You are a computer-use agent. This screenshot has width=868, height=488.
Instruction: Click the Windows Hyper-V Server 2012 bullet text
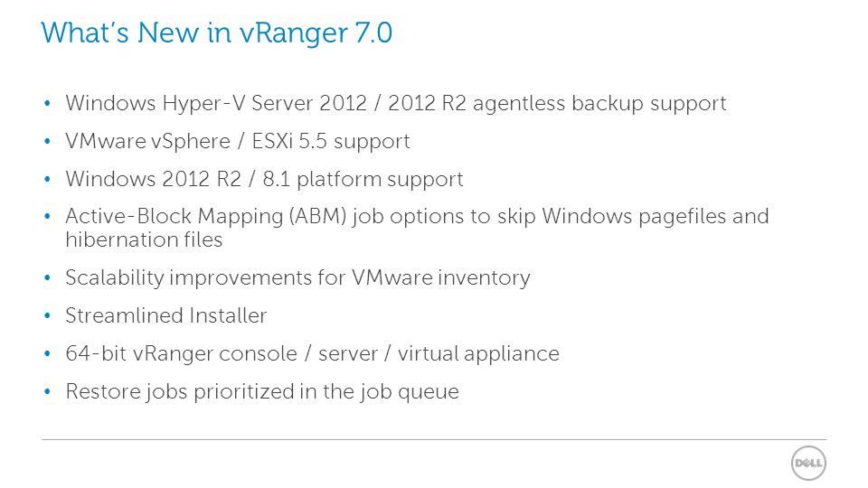pyautogui.click(x=396, y=103)
